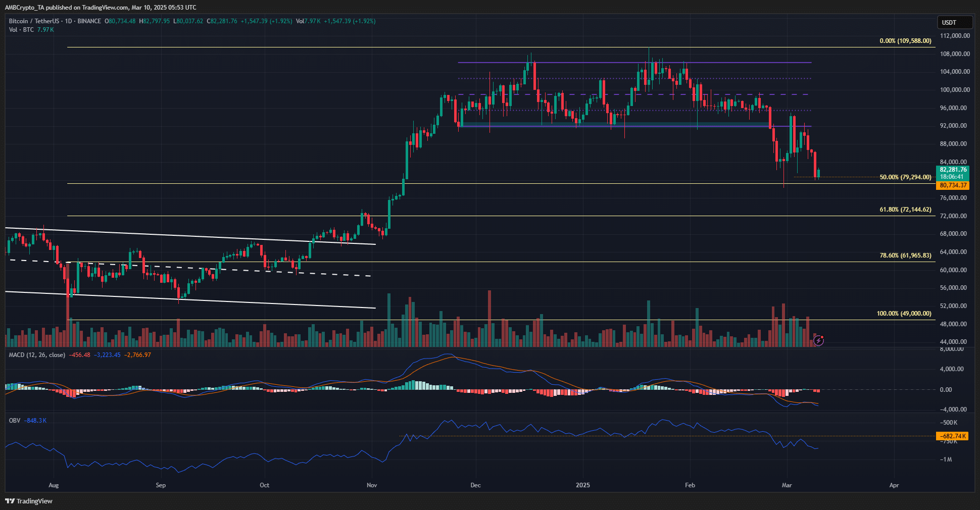Click the 100,000.00 price axis label
This screenshot has width=980, height=510.
point(955,90)
